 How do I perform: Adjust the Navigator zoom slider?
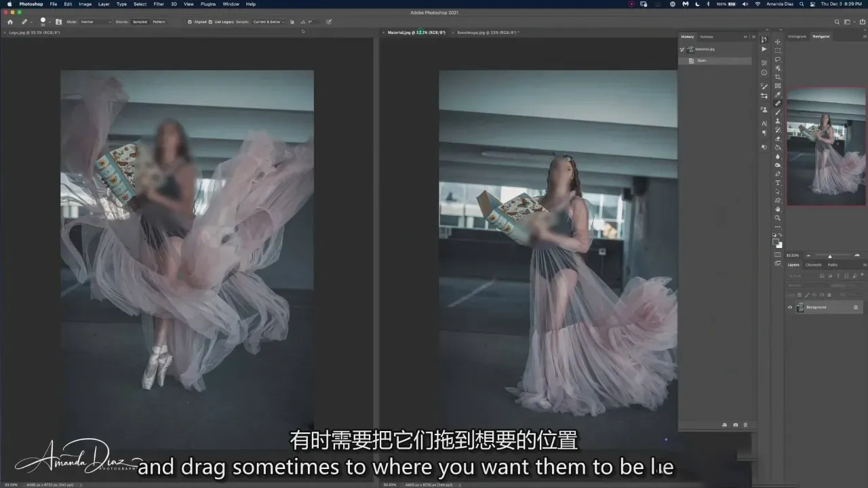point(830,256)
